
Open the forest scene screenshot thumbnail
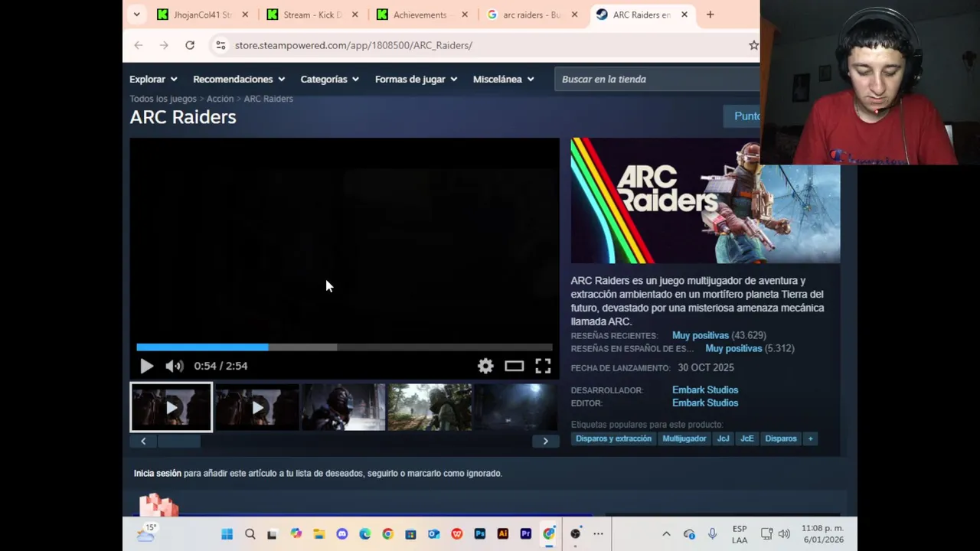[x=429, y=407]
